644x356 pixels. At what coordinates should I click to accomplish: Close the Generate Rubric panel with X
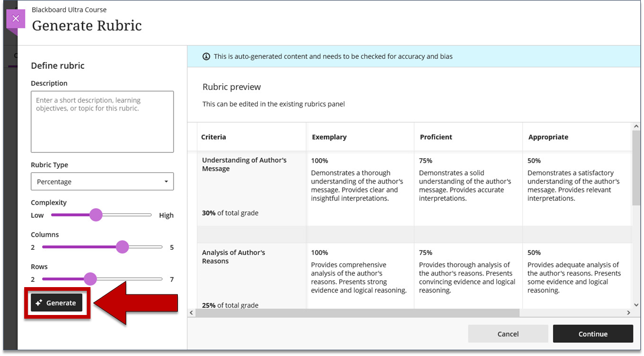15,19
